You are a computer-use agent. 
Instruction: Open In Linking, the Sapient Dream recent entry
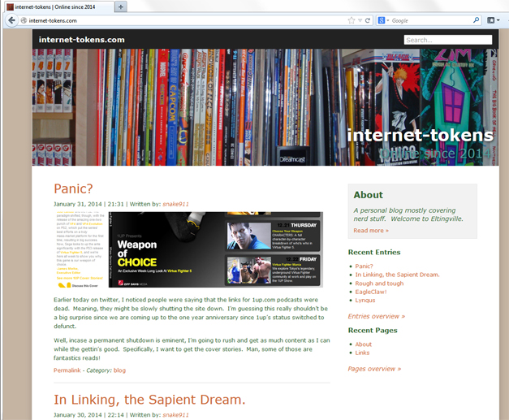point(397,275)
